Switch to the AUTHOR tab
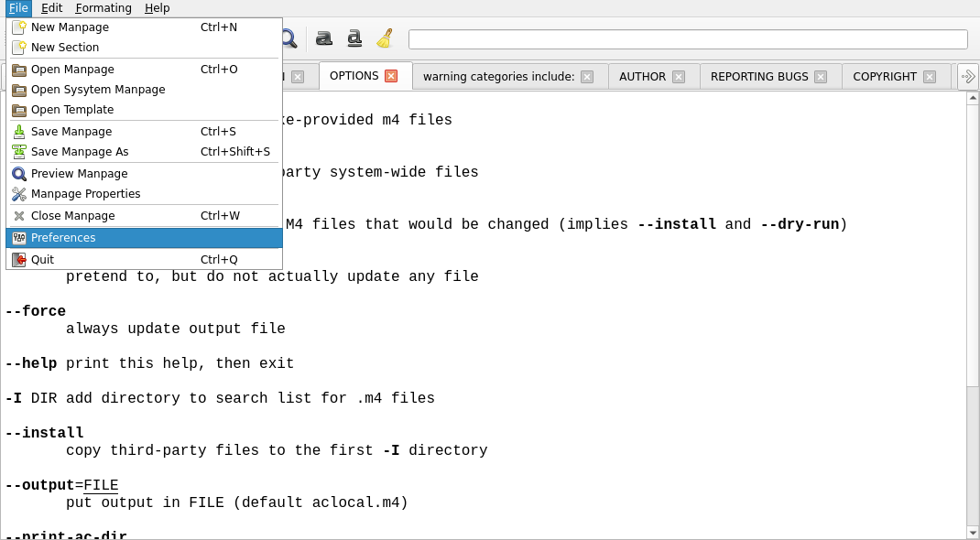The width and height of the screenshot is (980, 540). click(642, 77)
